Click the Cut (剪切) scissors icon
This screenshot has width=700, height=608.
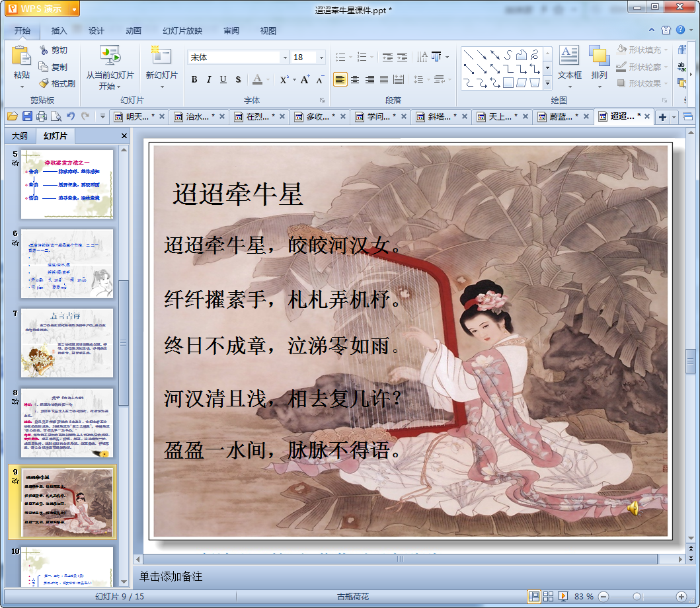[x=44, y=50]
